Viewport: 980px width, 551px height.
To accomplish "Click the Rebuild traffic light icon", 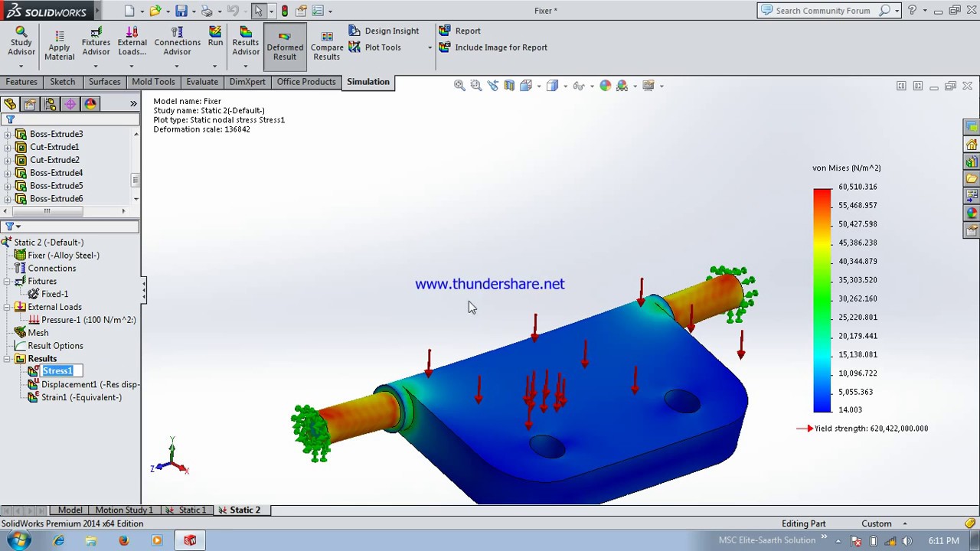I will coord(285,11).
